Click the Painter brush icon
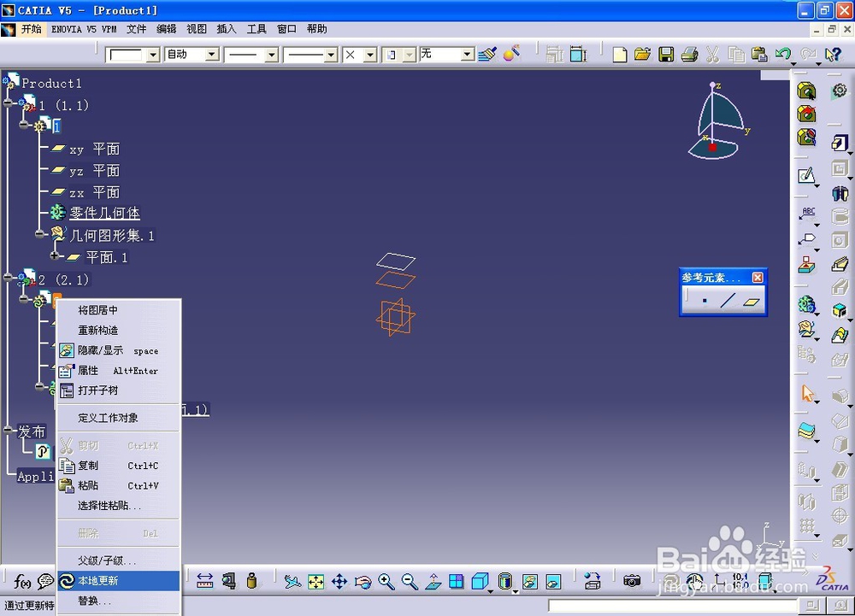The width and height of the screenshot is (855, 616). coord(487,54)
